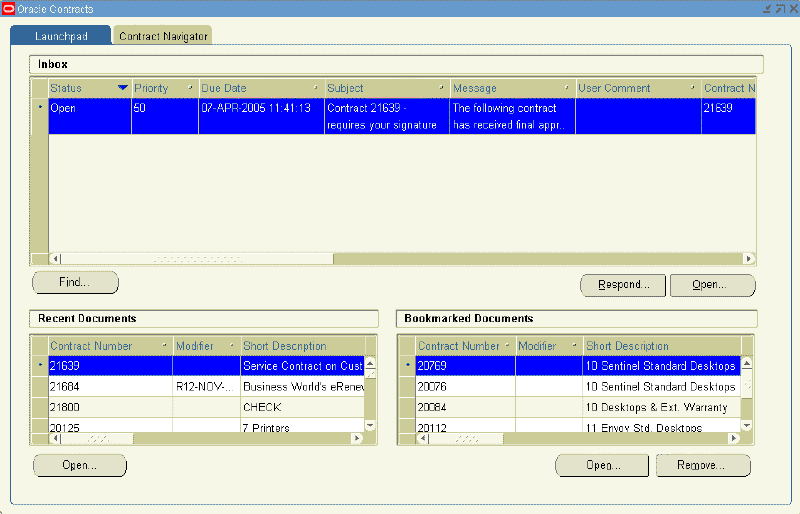Select contract 21684 in Recent Documents
800x514 pixels.
pos(110,386)
